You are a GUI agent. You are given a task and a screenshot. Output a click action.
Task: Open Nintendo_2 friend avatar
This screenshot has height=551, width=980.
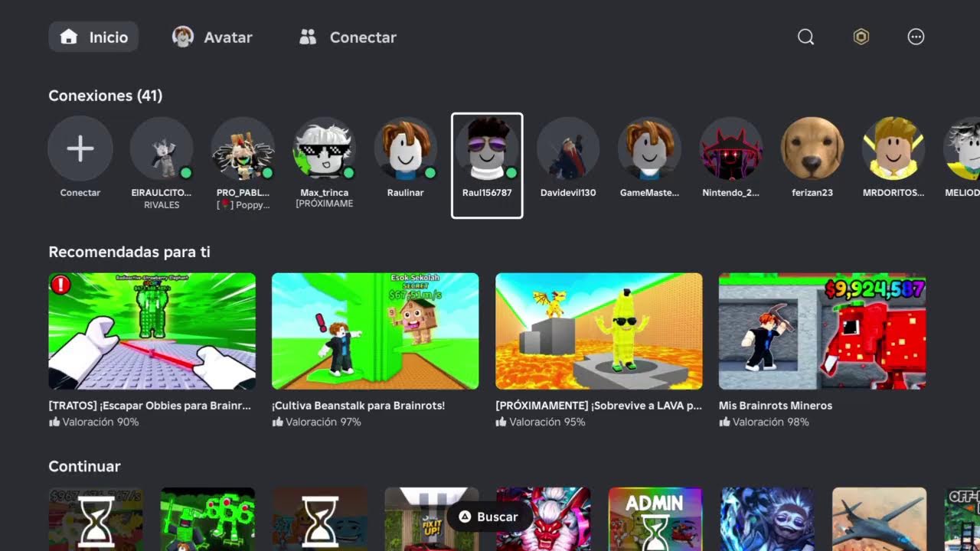731,148
